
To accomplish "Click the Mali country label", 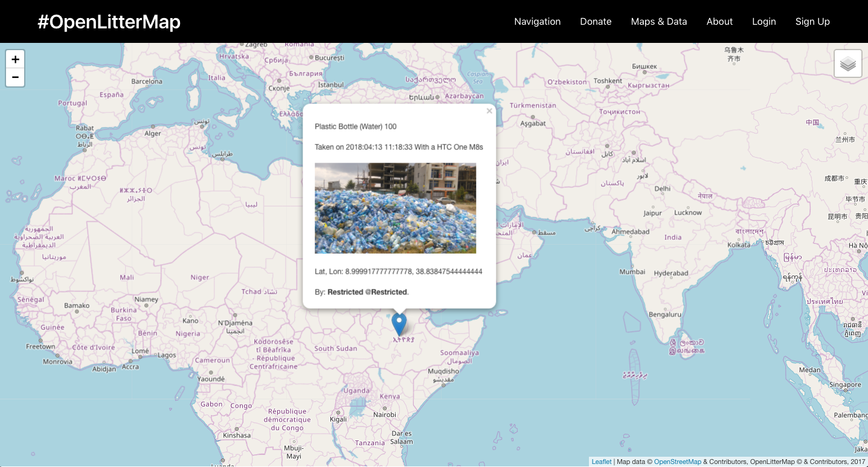I will (127, 277).
